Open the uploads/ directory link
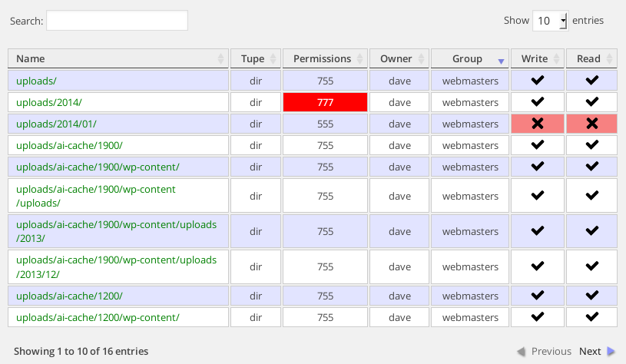 (x=36, y=81)
